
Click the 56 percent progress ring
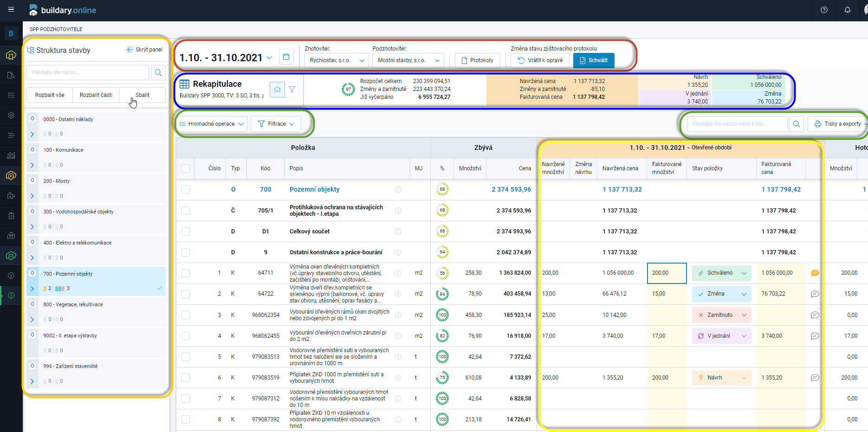coord(442,273)
